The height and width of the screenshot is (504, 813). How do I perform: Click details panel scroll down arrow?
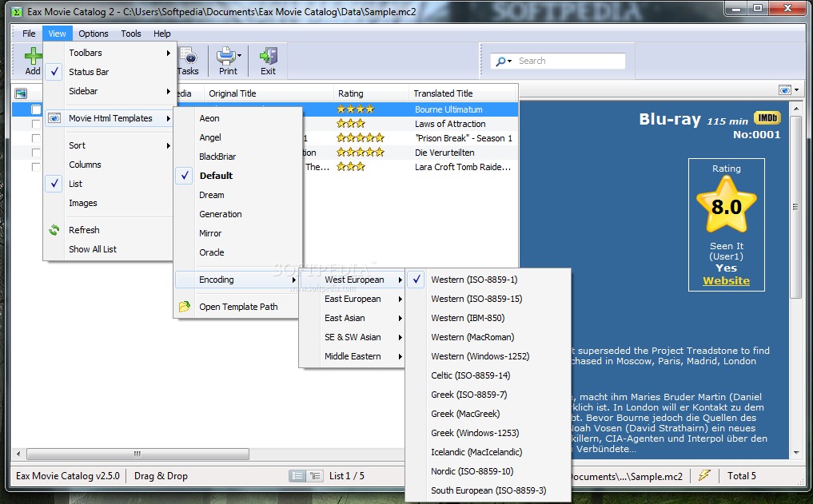pyautogui.click(x=796, y=453)
